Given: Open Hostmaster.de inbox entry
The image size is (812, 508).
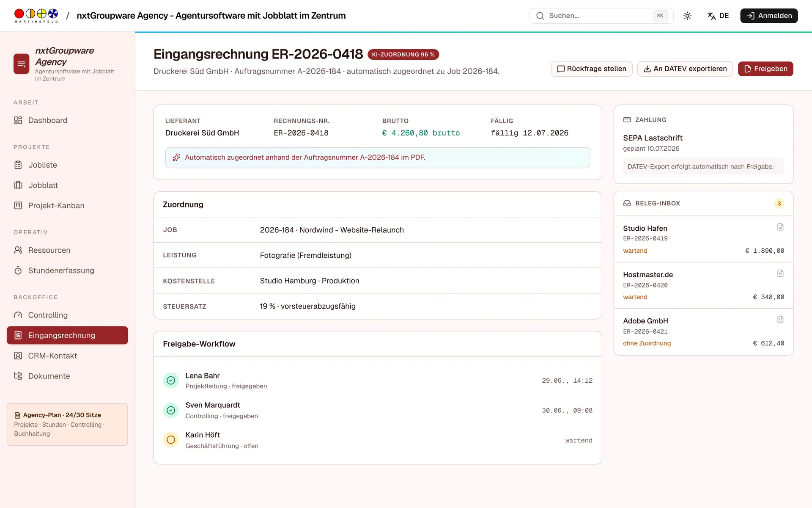Looking at the screenshot, I should click(704, 285).
